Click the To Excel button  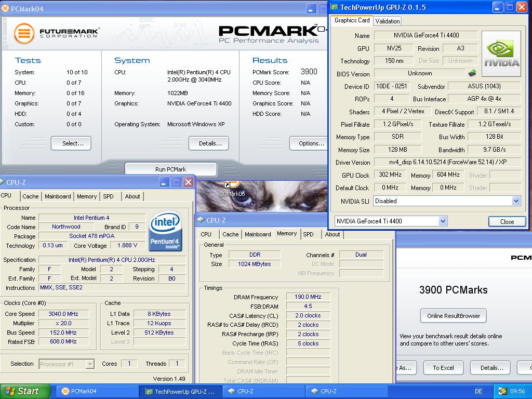[x=444, y=368]
